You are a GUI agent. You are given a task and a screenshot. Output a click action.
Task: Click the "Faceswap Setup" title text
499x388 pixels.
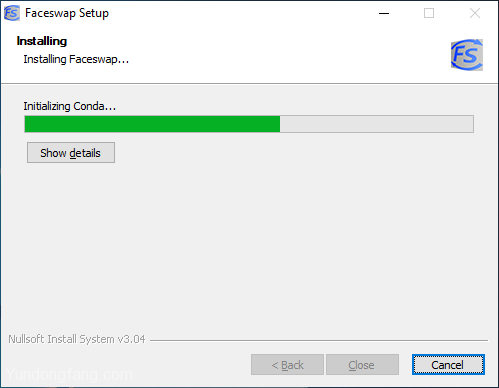67,13
